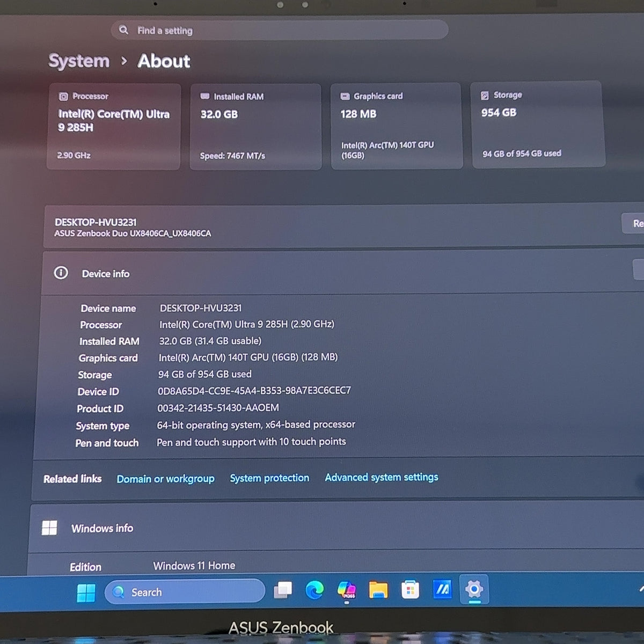Click the Windows Start button

pos(86,592)
